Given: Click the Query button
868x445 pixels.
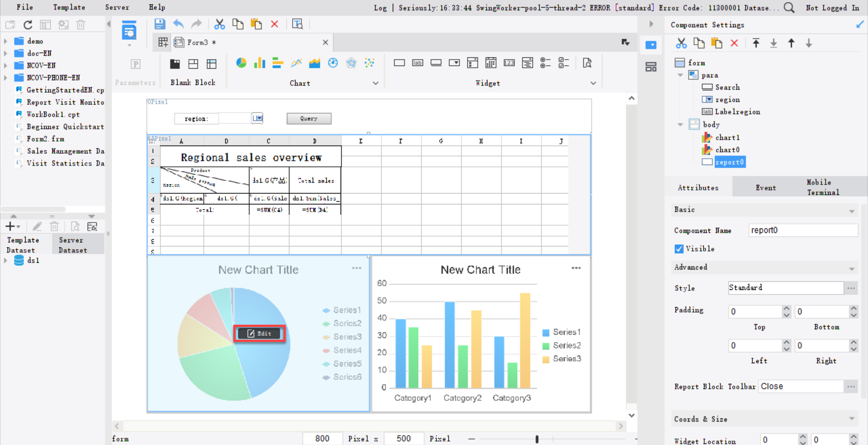Looking at the screenshot, I should pyautogui.click(x=308, y=118).
